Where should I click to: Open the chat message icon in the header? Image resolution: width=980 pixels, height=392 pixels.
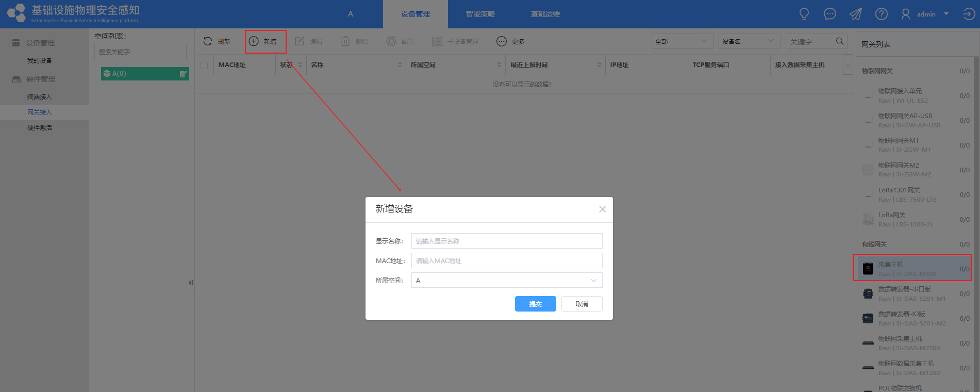tap(829, 14)
